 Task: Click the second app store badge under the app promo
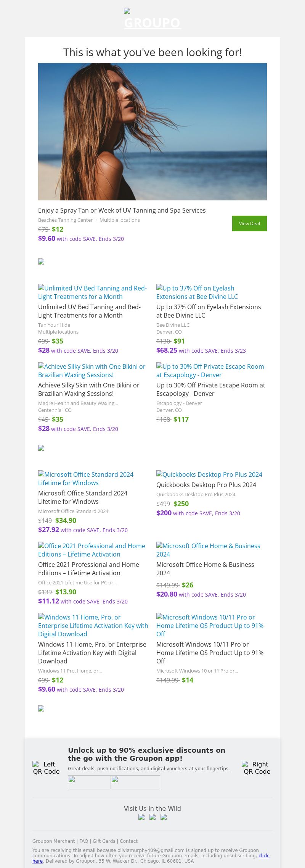(x=135, y=782)
